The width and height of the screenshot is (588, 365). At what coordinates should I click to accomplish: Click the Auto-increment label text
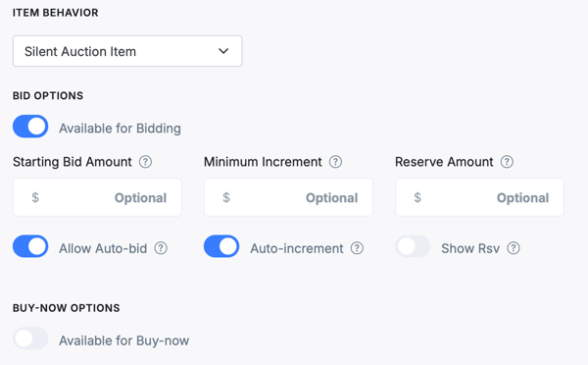tap(297, 248)
